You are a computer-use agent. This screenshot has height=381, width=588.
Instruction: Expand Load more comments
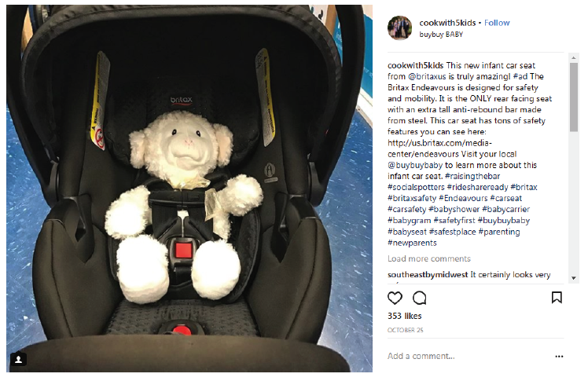pyautogui.click(x=429, y=258)
